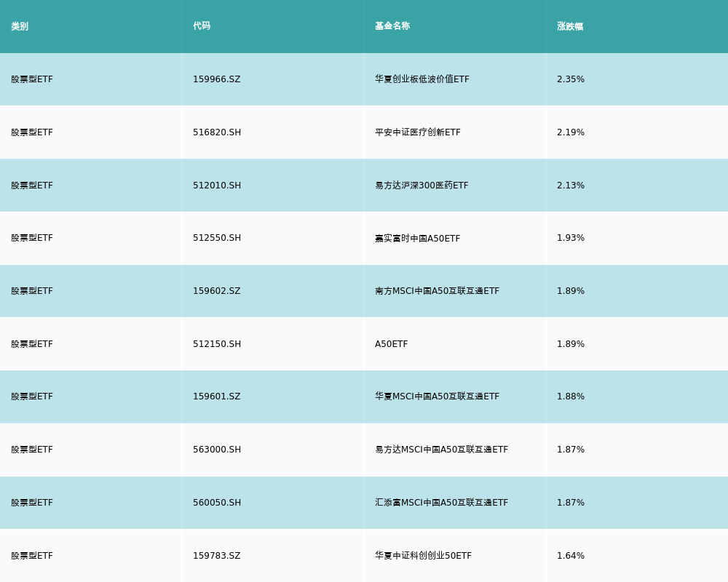Click the 1.64% change value
The height and width of the screenshot is (582, 728).
(x=571, y=556)
